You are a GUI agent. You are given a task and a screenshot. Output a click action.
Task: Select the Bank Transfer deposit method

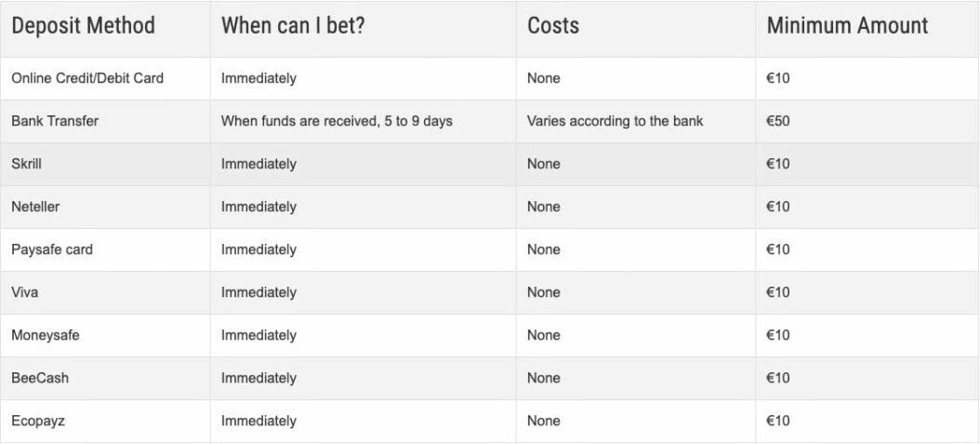55,121
